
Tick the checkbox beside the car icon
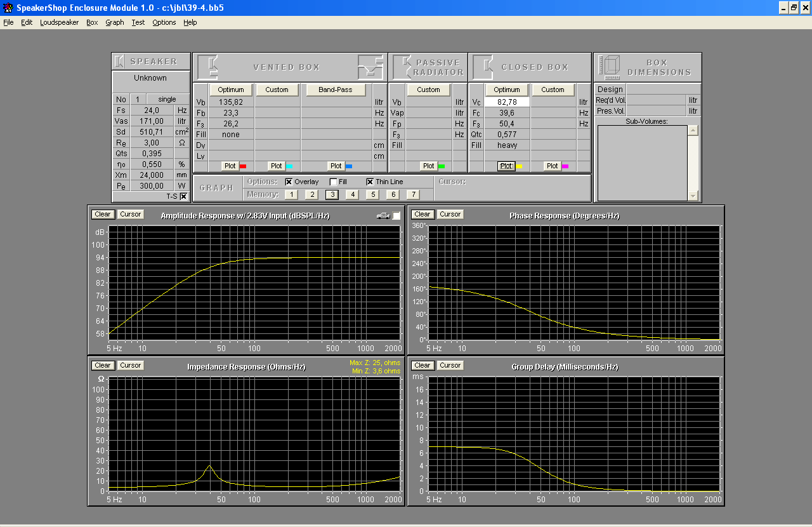click(x=396, y=216)
